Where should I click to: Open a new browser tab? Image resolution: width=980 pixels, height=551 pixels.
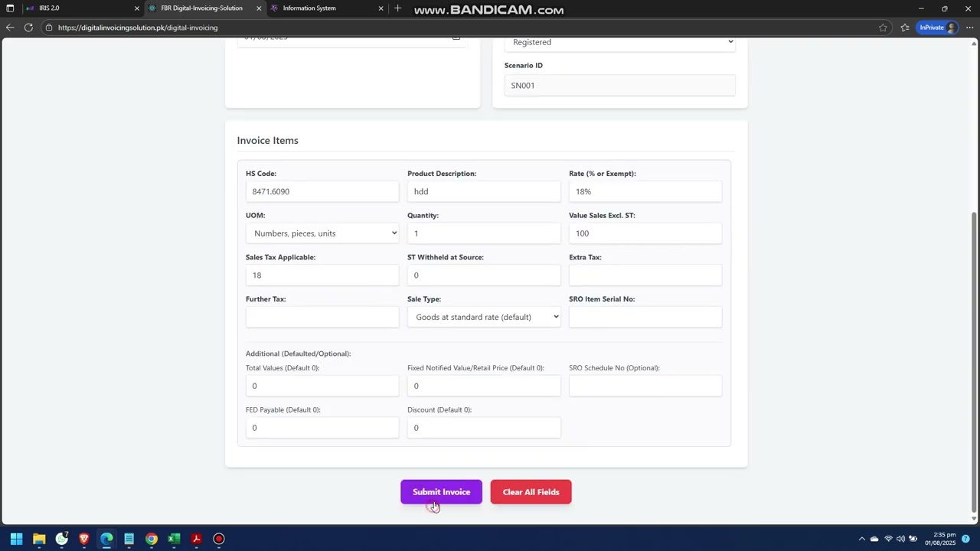pos(397,8)
